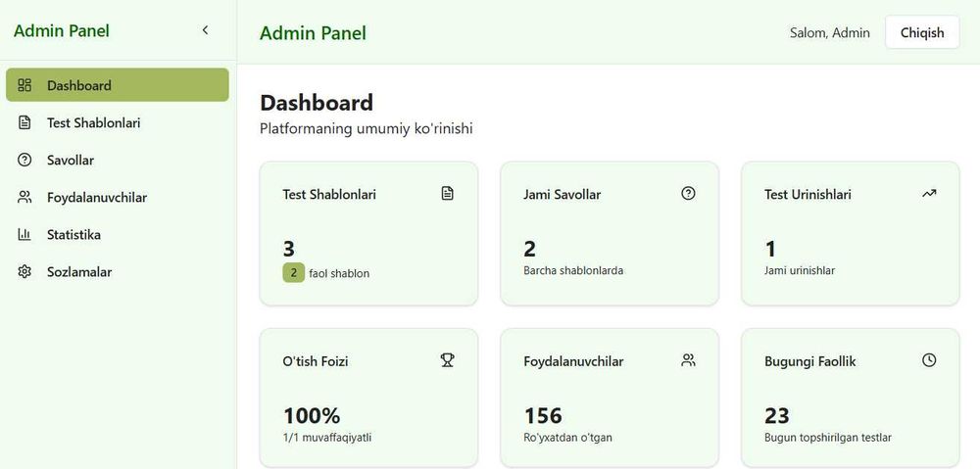Click the Statistika bar chart icon
Screen dimensions: 980x469
25,235
